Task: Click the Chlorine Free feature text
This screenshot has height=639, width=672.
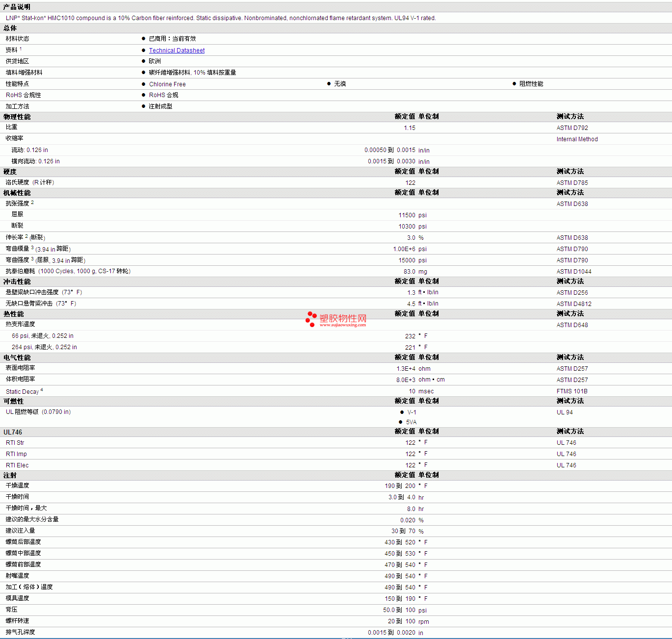Action: tap(167, 84)
